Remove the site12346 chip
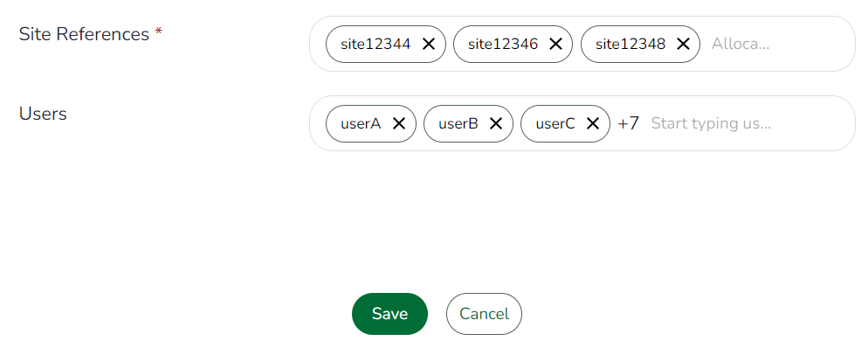The height and width of the screenshot is (355, 868). click(555, 44)
